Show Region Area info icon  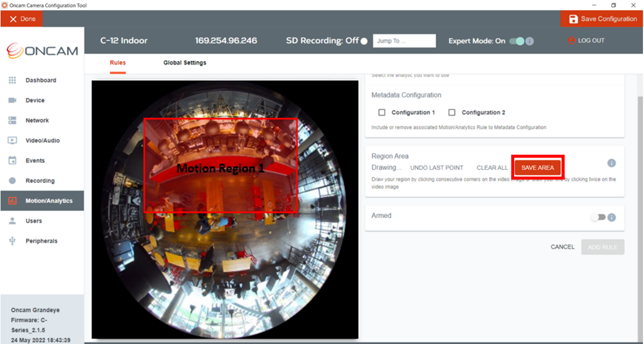tap(612, 163)
